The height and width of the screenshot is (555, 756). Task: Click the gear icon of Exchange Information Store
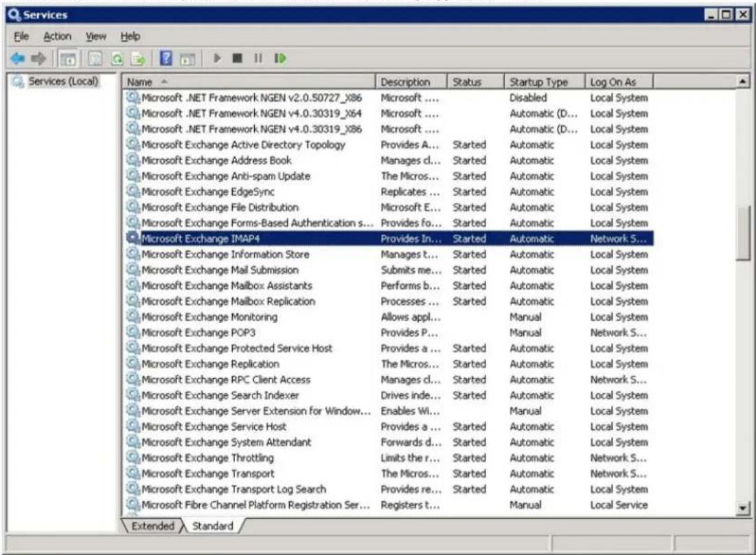point(133,254)
